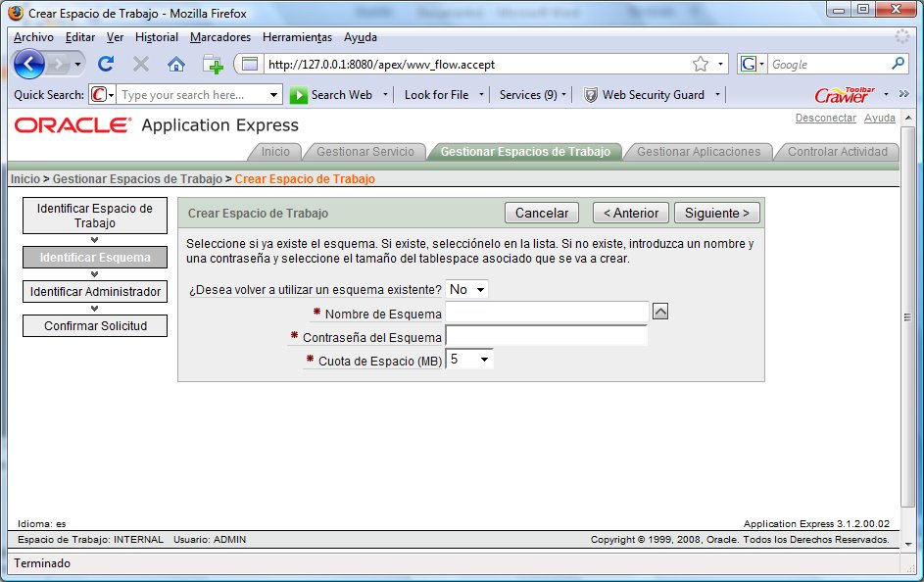
Task: Click the Firefox icon in the title bar
Action: coord(16,13)
